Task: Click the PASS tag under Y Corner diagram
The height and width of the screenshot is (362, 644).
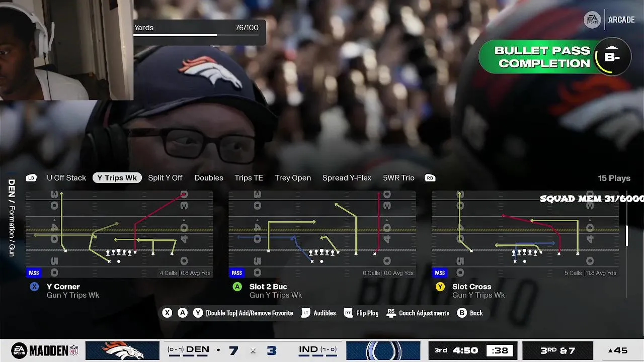Action: [x=34, y=273]
